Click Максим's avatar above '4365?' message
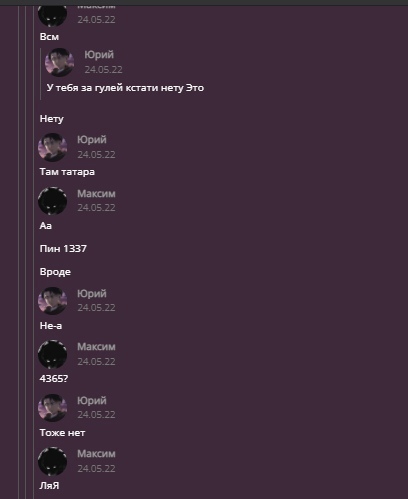The height and width of the screenshot is (499, 408). coord(53,354)
